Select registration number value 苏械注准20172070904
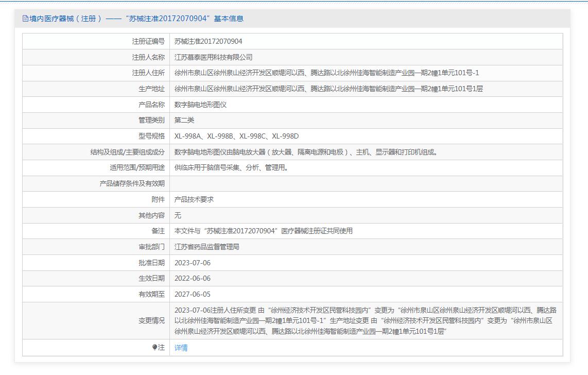The image size is (588, 375). tap(208, 41)
